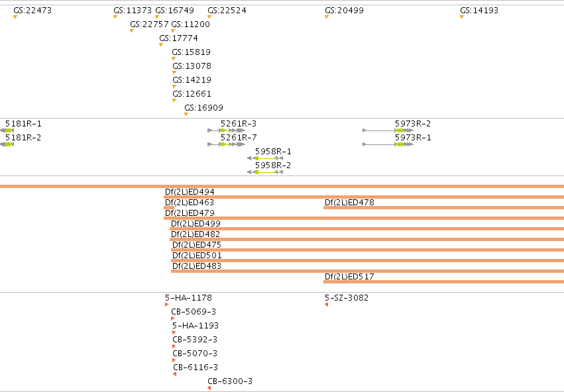Click the CB-6300-3 label
This screenshot has height=392, width=564.
(230, 381)
